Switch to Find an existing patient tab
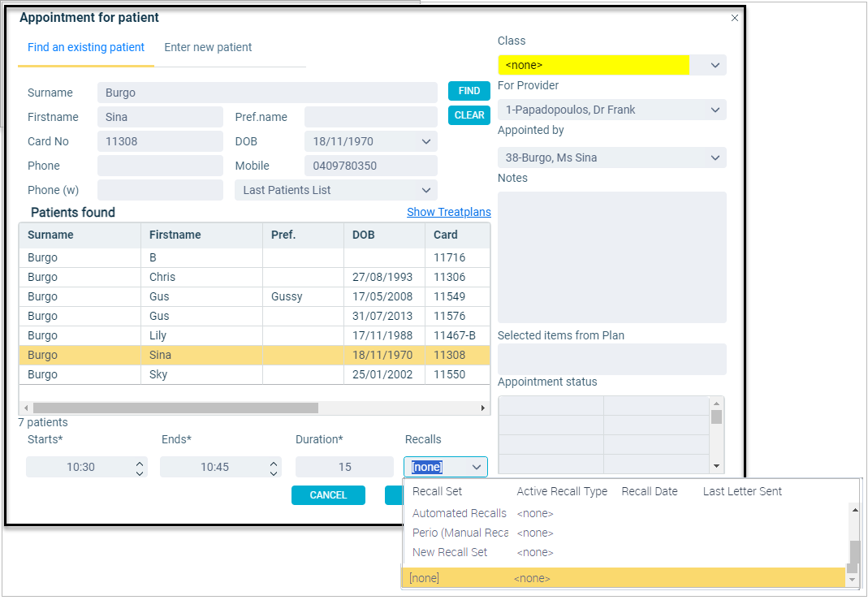The image size is (868, 600). 86,48
